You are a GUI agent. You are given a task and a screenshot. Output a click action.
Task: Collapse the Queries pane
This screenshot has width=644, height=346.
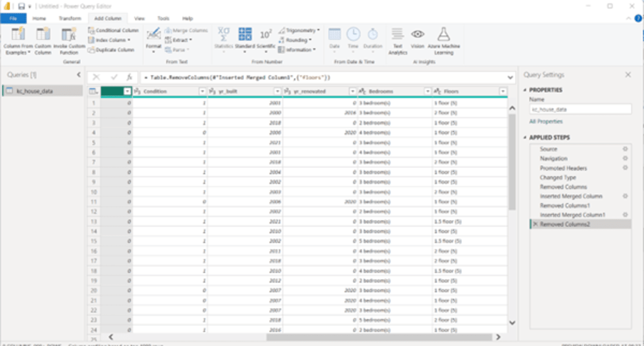coord(78,75)
